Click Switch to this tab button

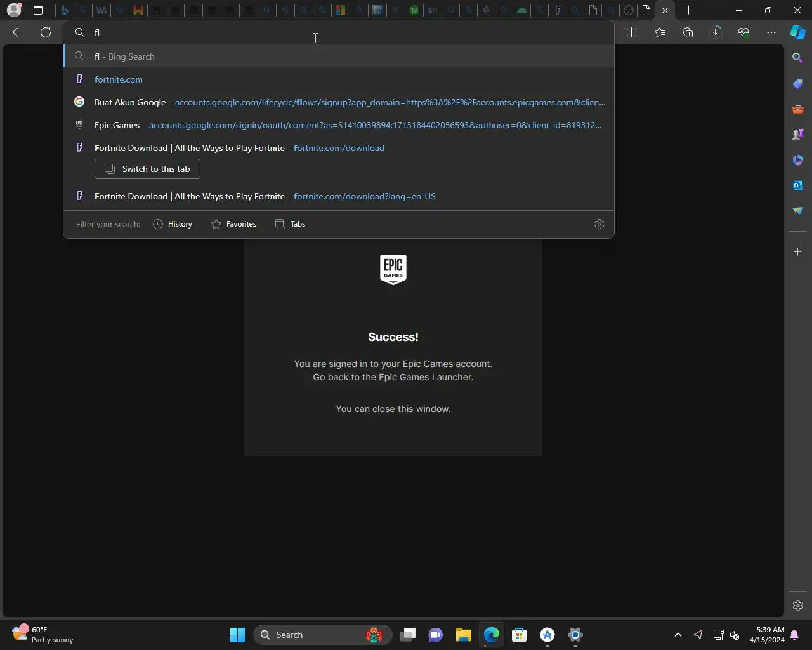pos(147,169)
